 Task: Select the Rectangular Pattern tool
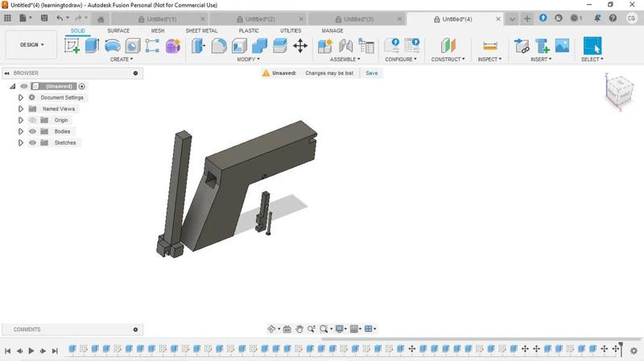152,46
